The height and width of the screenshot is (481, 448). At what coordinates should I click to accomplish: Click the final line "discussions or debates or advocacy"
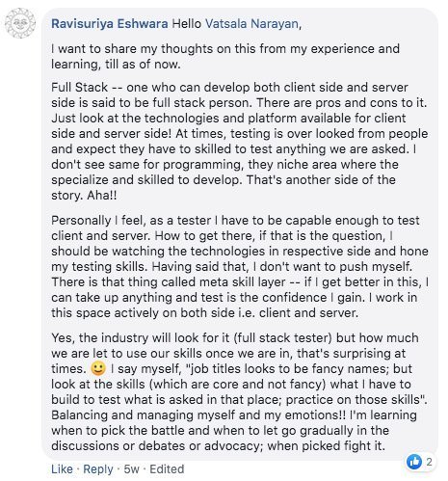point(218,445)
